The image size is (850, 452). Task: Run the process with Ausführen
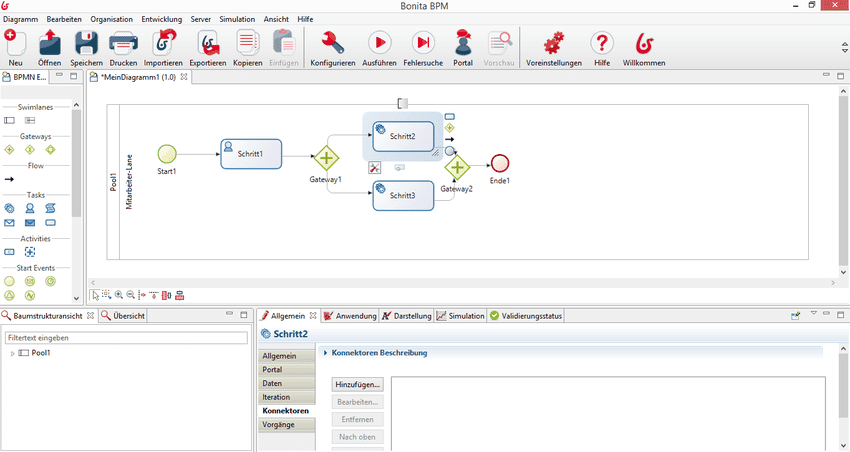pyautogui.click(x=379, y=43)
